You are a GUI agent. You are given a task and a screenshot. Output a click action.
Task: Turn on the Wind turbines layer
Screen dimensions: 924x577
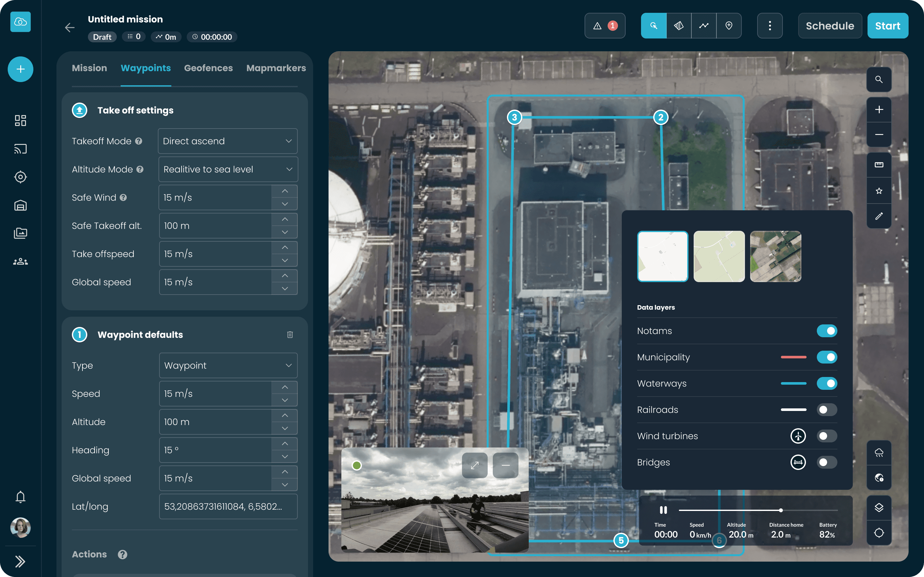click(827, 436)
